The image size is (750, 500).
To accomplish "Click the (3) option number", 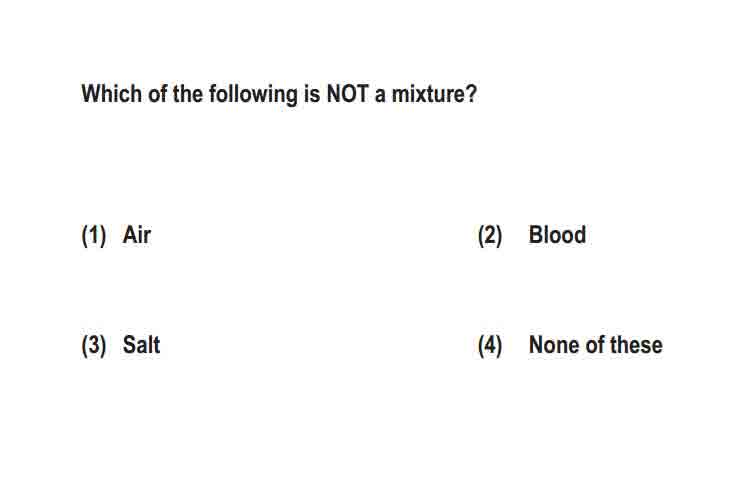I will click(94, 346).
